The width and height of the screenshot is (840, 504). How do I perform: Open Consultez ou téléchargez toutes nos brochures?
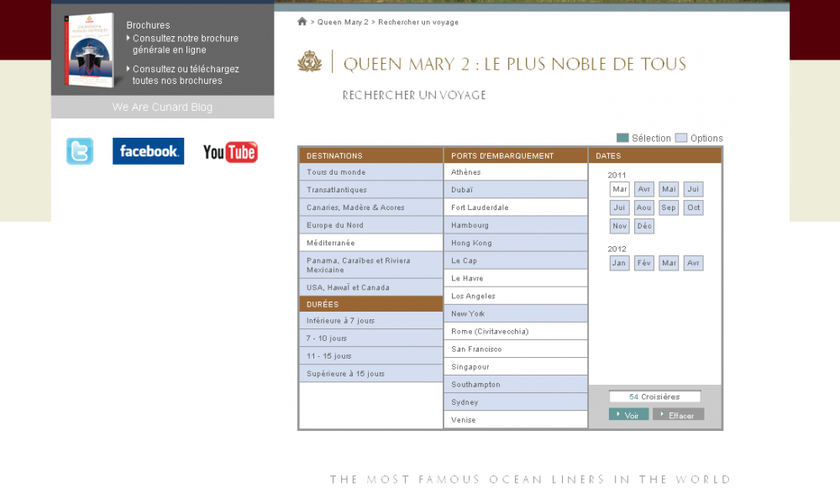[185, 75]
